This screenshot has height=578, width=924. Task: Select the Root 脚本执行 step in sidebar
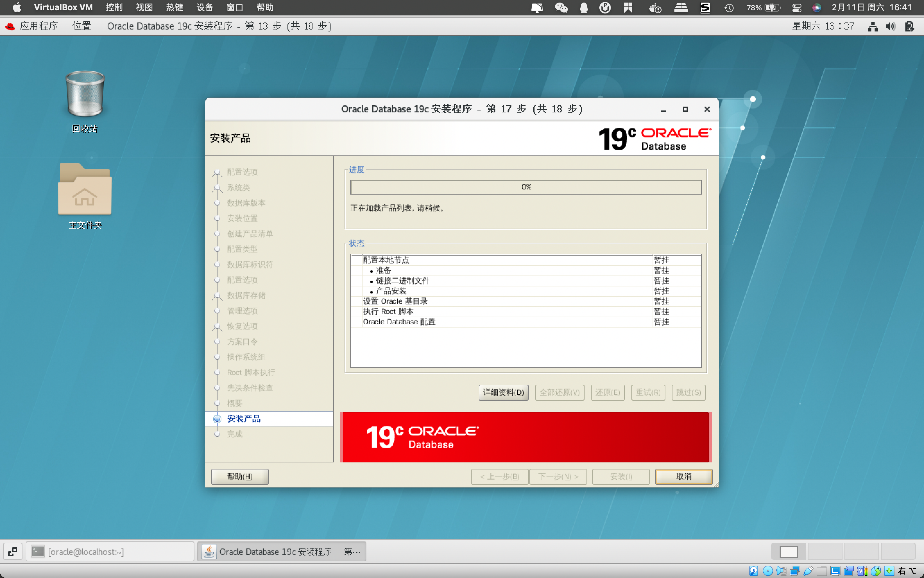pos(251,372)
